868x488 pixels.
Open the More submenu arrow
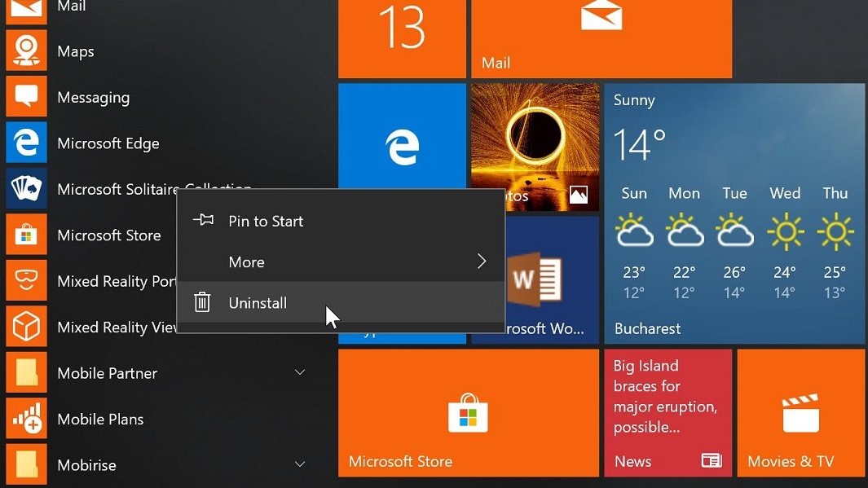(x=481, y=262)
